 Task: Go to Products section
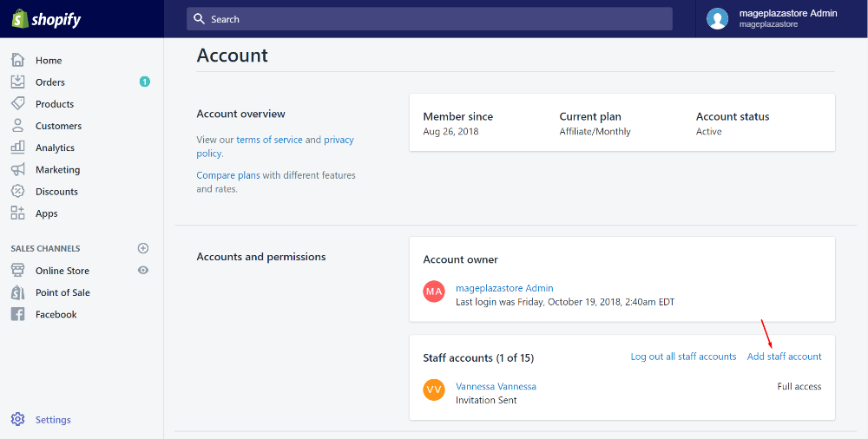tap(55, 104)
